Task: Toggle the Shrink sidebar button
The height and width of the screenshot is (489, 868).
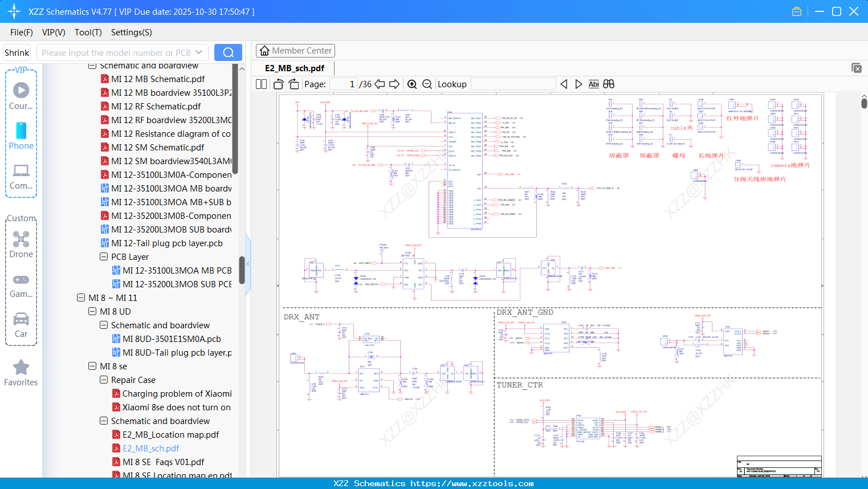Action: click(x=17, y=52)
